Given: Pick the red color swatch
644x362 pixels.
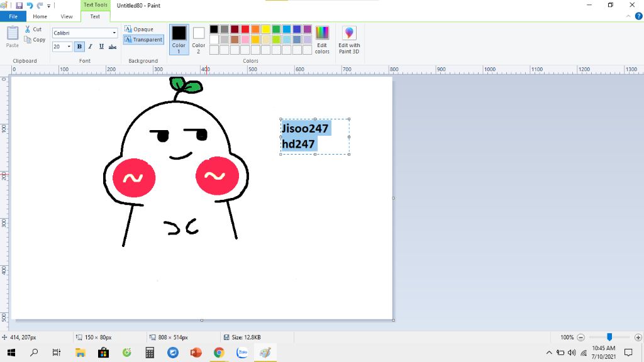Looking at the screenshot, I should pyautogui.click(x=245, y=29).
